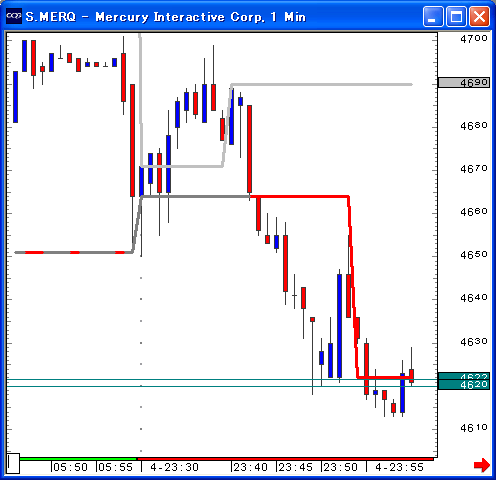
Task: Click the light gray horizontal line near 4690
Action: click(322, 84)
